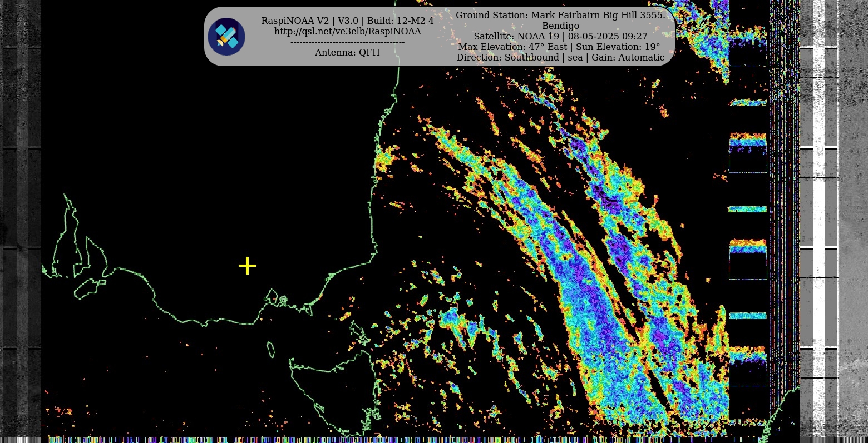
Task: Open the http://qsl.net/ve3elb/RaspiNOAA link text
Action: 348,32
